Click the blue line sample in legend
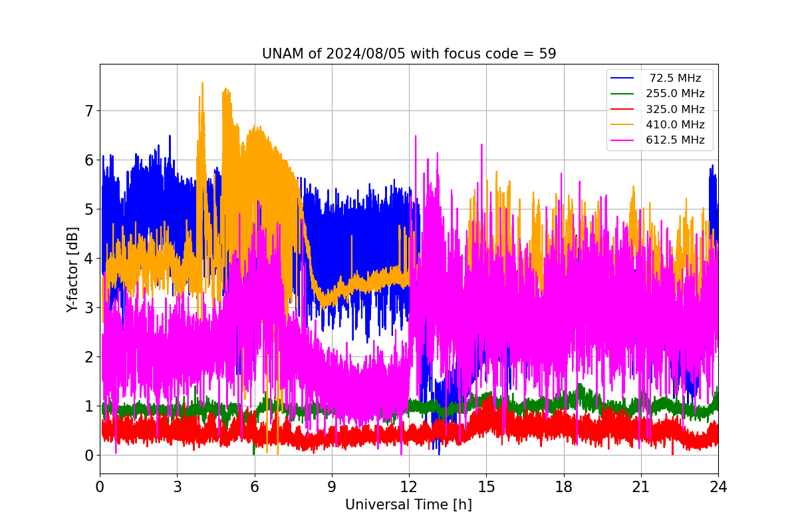The width and height of the screenshot is (798, 532). [623, 78]
